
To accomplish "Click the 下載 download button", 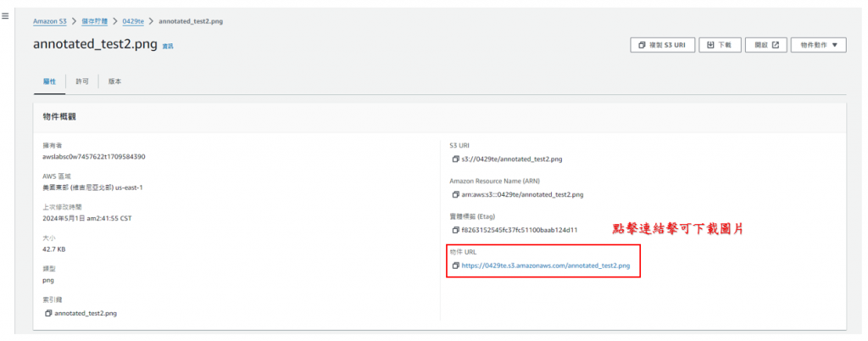I will click(x=719, y=46).
